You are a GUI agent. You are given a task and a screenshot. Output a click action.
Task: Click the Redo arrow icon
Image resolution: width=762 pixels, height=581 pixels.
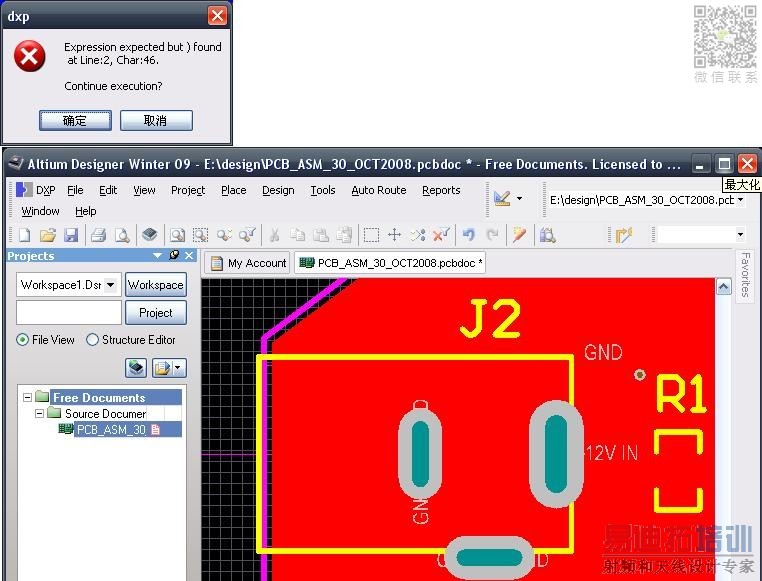[492, 236]
